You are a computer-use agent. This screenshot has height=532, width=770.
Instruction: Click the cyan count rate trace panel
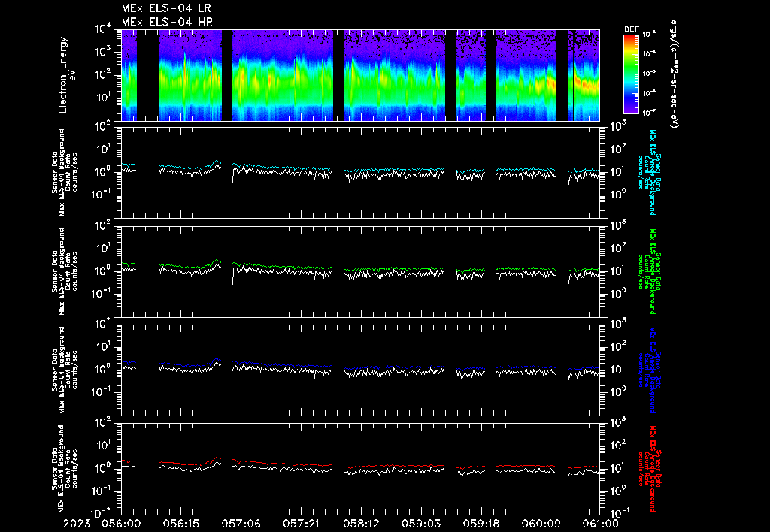pyautogui.click(x=360, y=172)
